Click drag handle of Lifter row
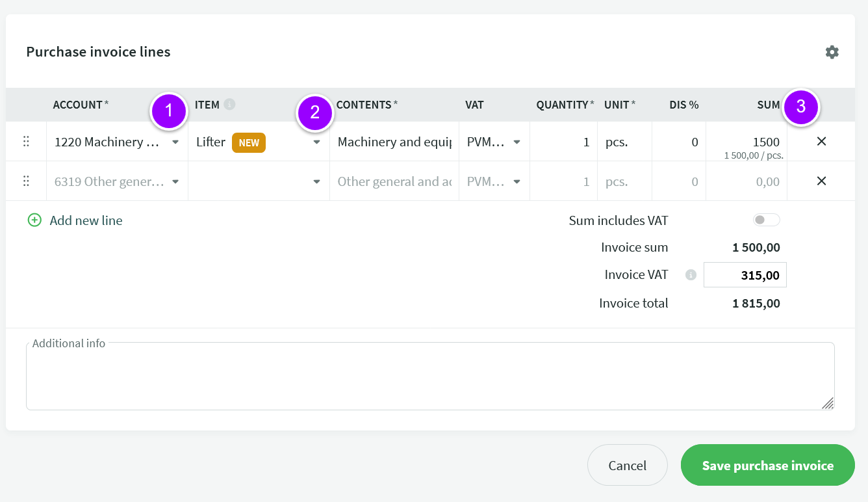The image size is (868, 502). point(26,142)
